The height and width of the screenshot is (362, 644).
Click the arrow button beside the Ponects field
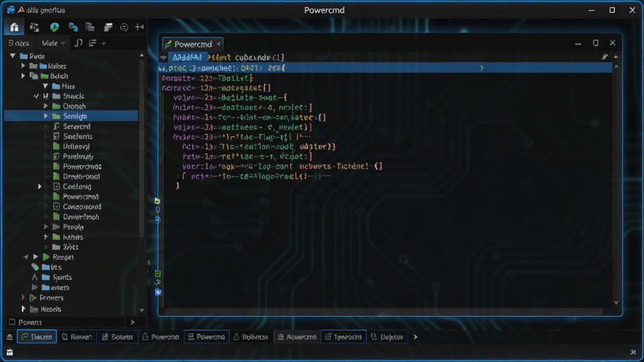132,322
